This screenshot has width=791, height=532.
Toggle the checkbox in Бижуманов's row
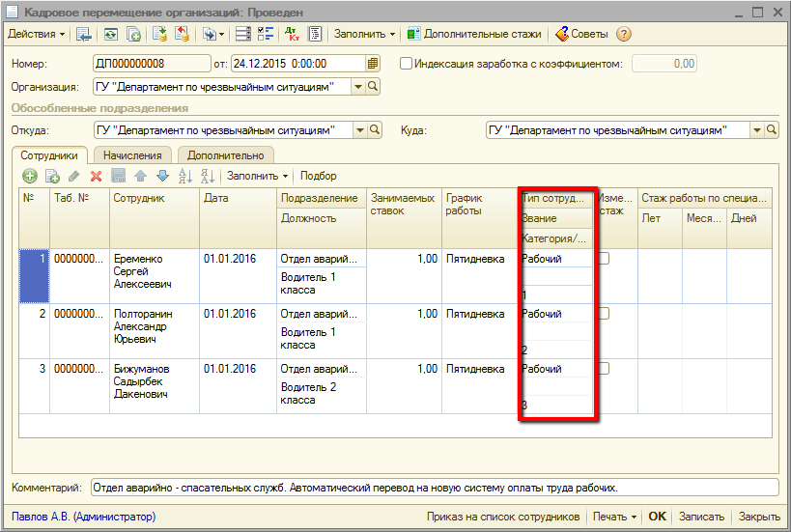[x=605, y=369]
